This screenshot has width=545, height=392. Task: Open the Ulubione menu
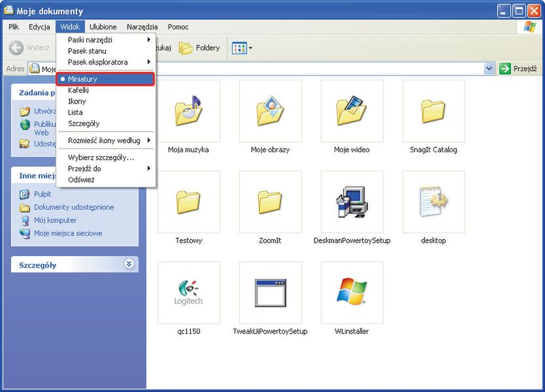click(103, 27)
